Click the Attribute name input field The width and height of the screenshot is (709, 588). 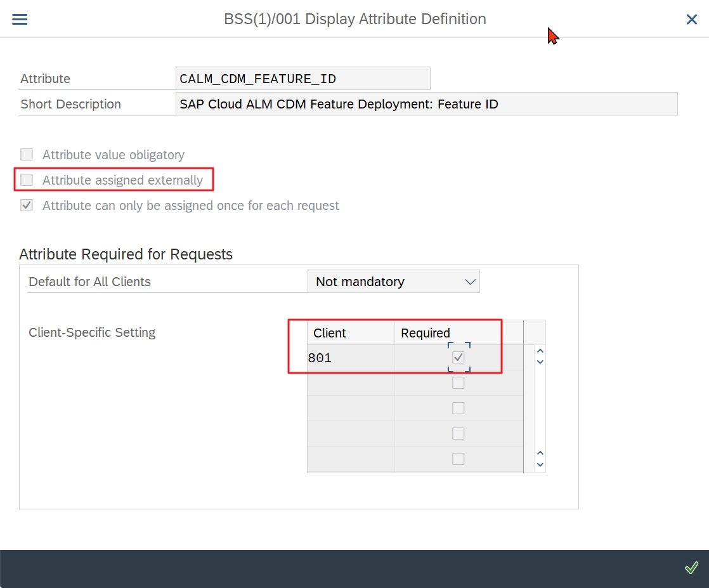click(x=303, y=79)
